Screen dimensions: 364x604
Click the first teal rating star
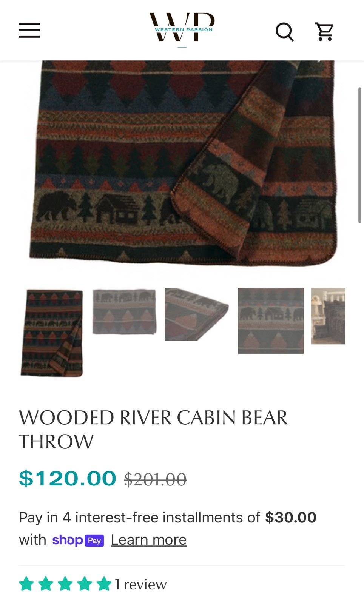26,584
